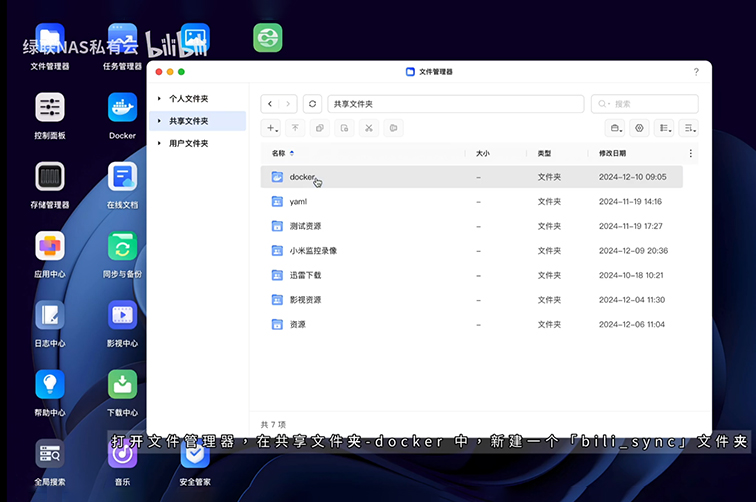Select the 资源 folder row
Image resolution: width=756 pixels, height=502 pixels.
point(472,325)
